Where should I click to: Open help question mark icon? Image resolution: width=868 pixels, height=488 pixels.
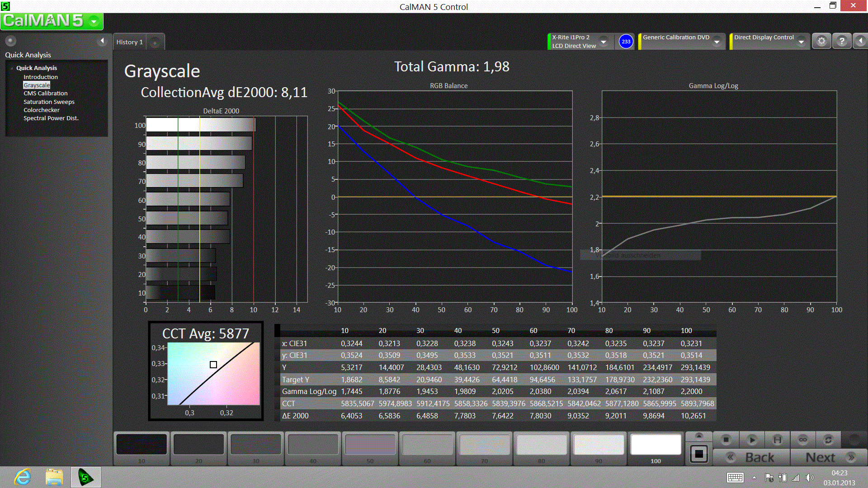[x=841, y=41]
